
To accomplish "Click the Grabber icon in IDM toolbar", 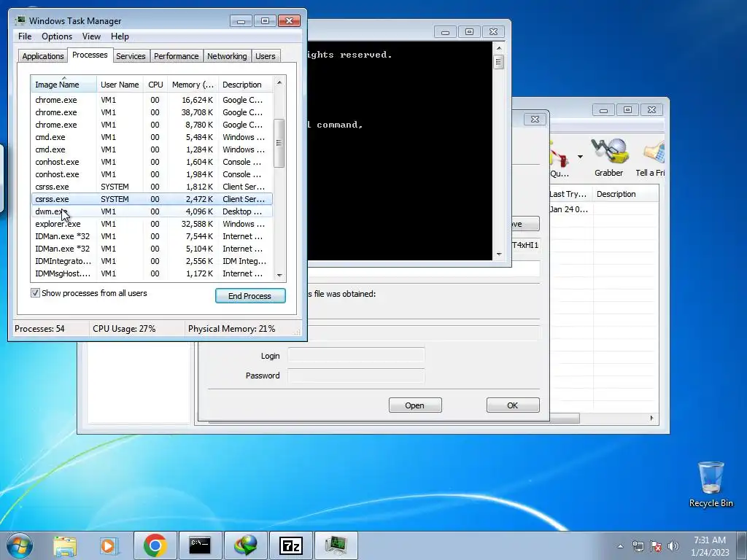I will tap(608, 157).
